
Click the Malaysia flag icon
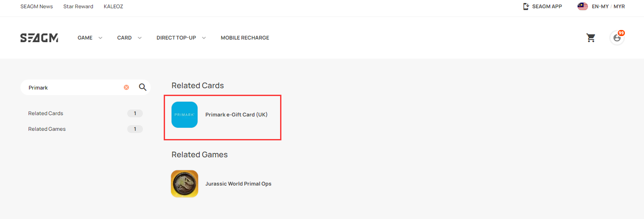[x=583, y=7]
